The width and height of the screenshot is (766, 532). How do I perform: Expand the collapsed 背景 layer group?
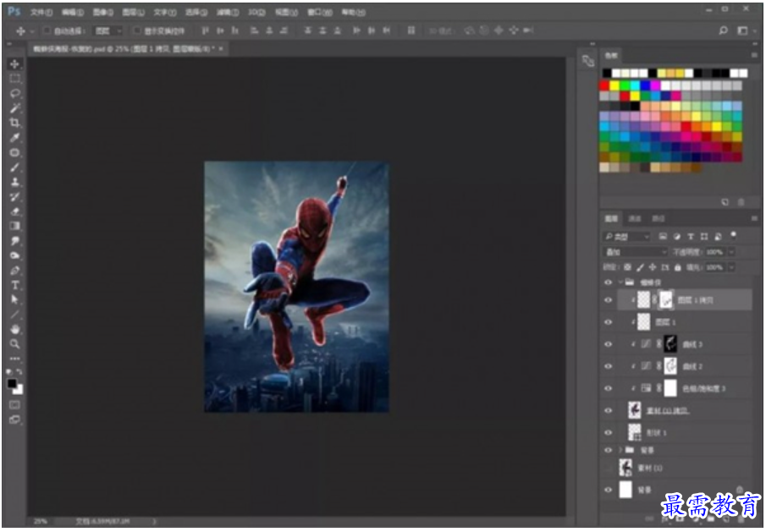pyautogui.click(x=620, y=449)
